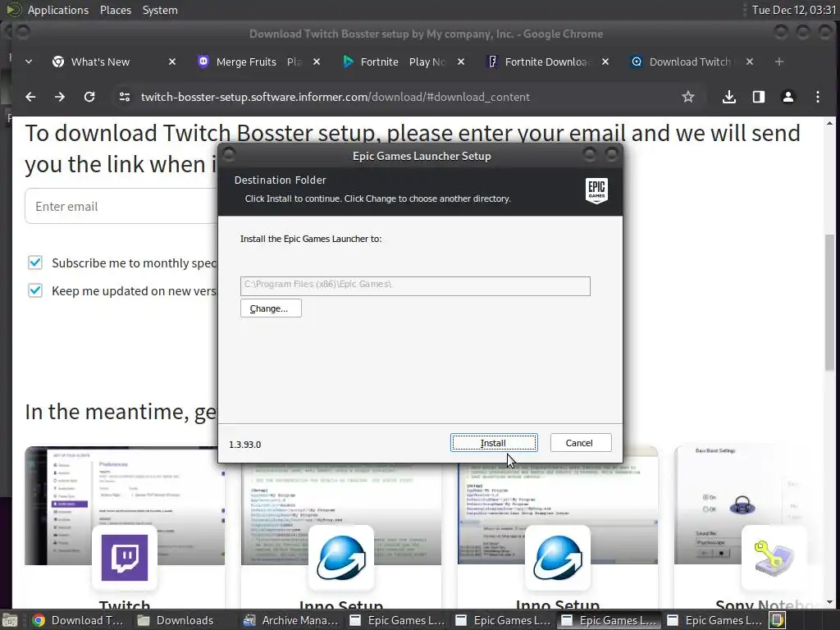Open the first Inno Setup card icon
This screenshot has width=840, height=630.
click(x=341, y=557)
